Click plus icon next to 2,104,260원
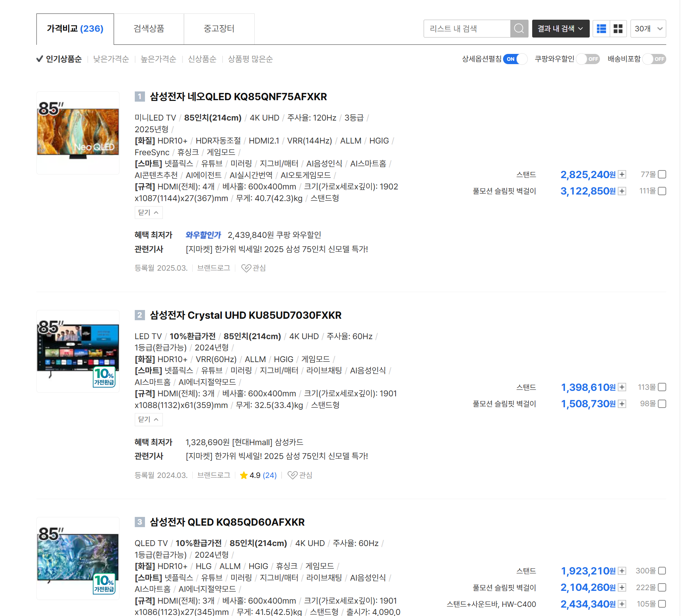Image resolution: width=691 pixels, height=616 pixels. tap(622, 587)
